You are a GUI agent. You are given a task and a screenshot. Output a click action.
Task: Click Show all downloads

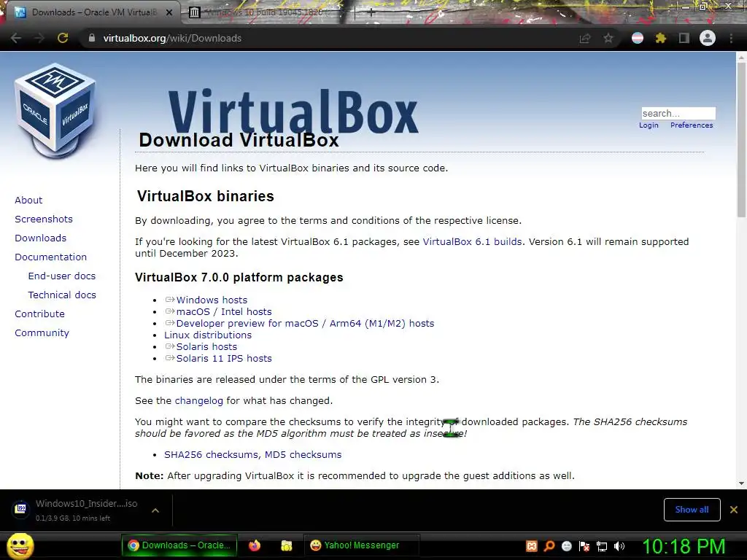point(692,510)
